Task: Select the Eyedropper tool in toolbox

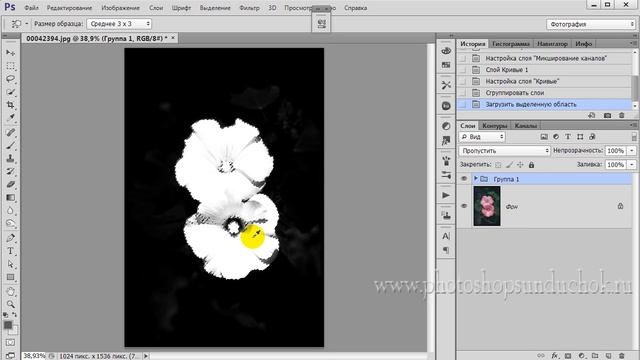Action: [x=11, y=118]
